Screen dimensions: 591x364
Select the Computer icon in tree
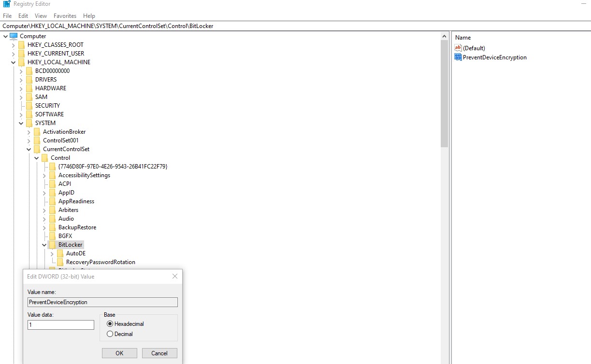tap(14, 36)
